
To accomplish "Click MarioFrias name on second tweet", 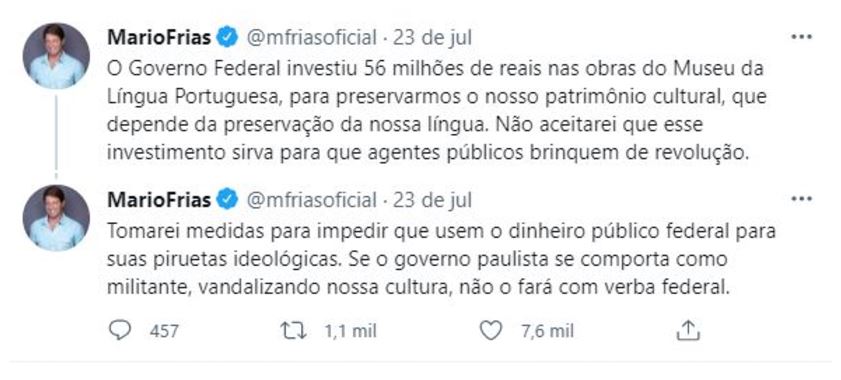I will point(159,200).
